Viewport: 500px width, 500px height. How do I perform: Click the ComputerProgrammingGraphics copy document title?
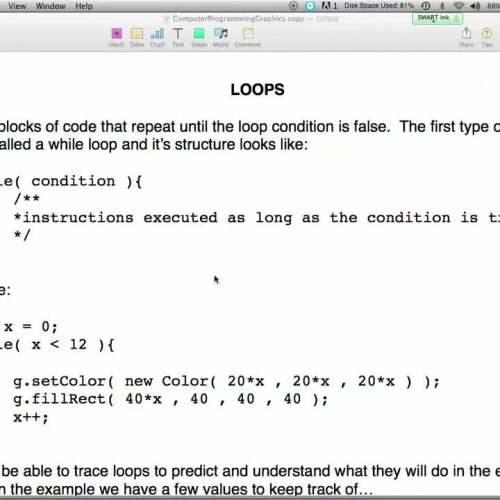coord(238,19)
